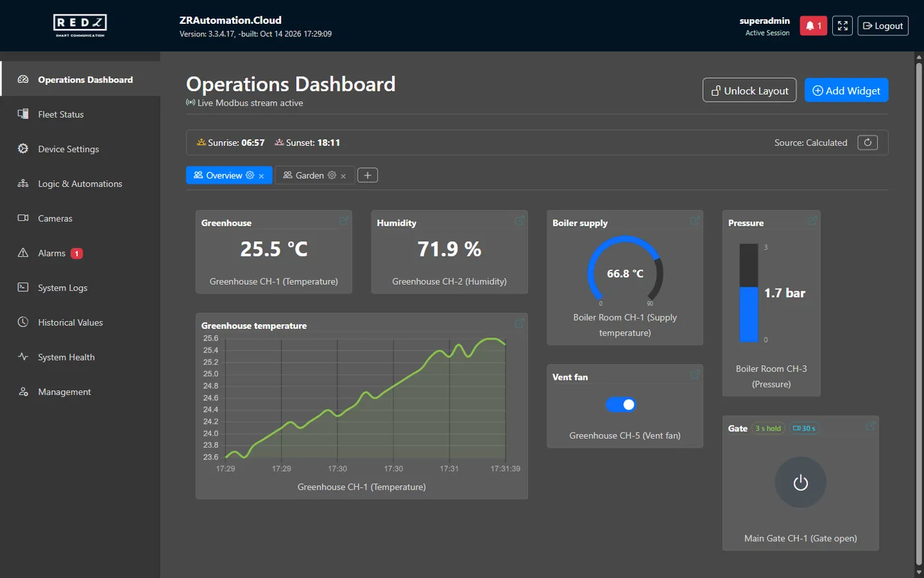Log out using the Logout button

tap(883, 26)
